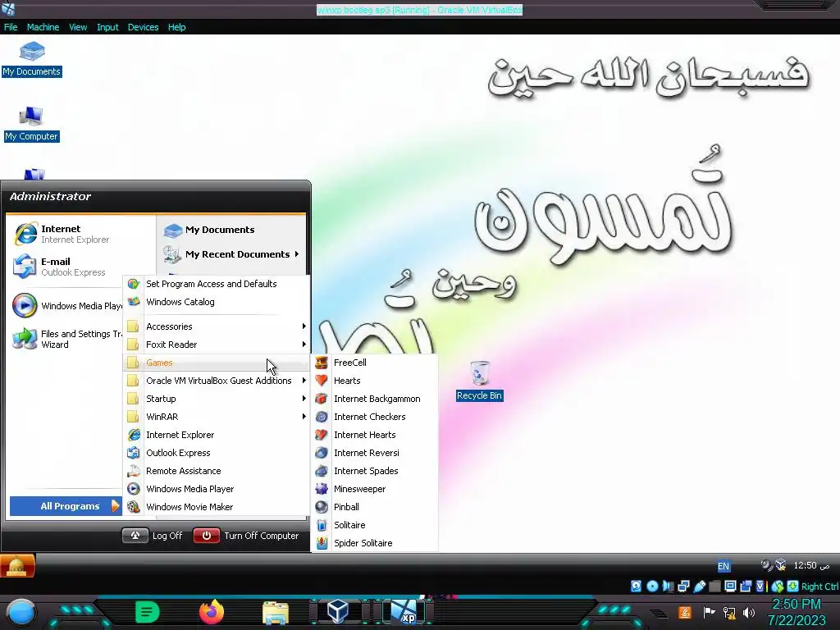The height and width of the screenshot is (630, 840).
Task: Open Files and Settings Transfer Wizard
Action: (67, 339)
